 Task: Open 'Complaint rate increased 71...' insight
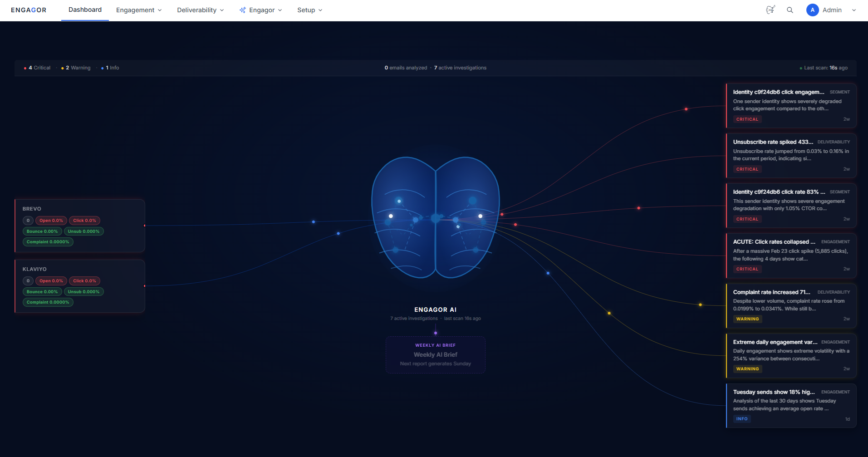(x=791, y=305)
